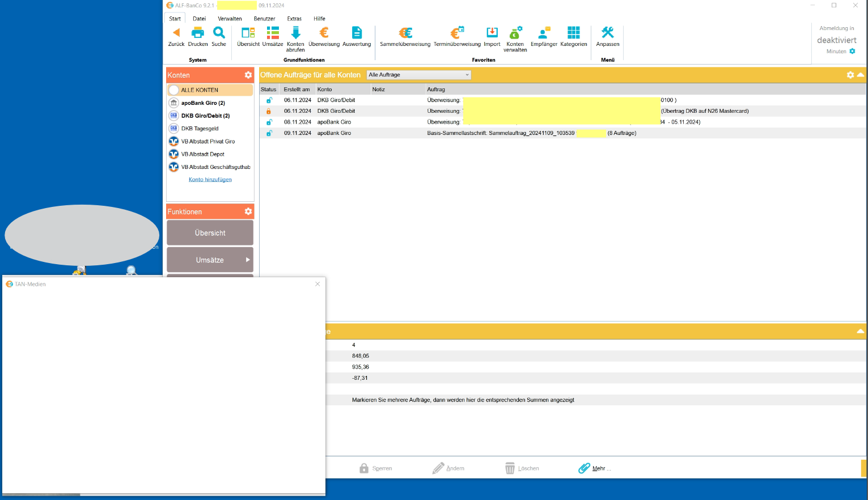Click orange lock status of Übertrag DKB auf N26 row
This screenshot has width=868, height=500.
click(269, 111)
